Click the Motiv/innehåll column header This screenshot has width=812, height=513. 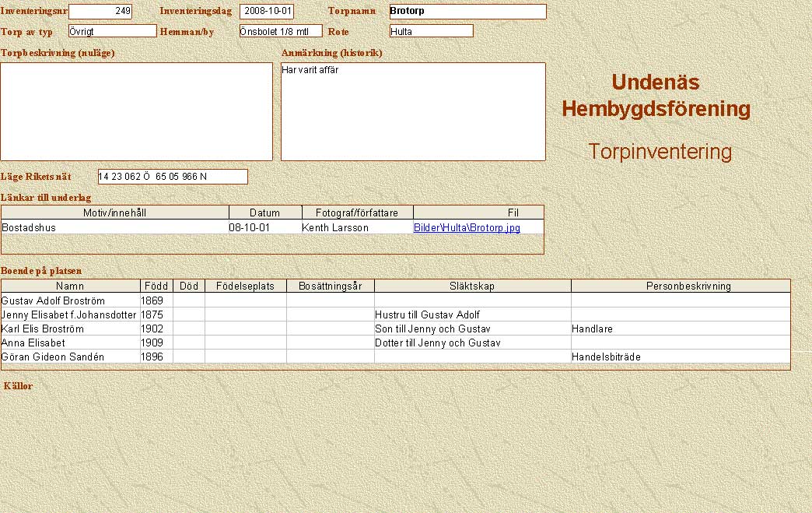[x=115, y=213]
